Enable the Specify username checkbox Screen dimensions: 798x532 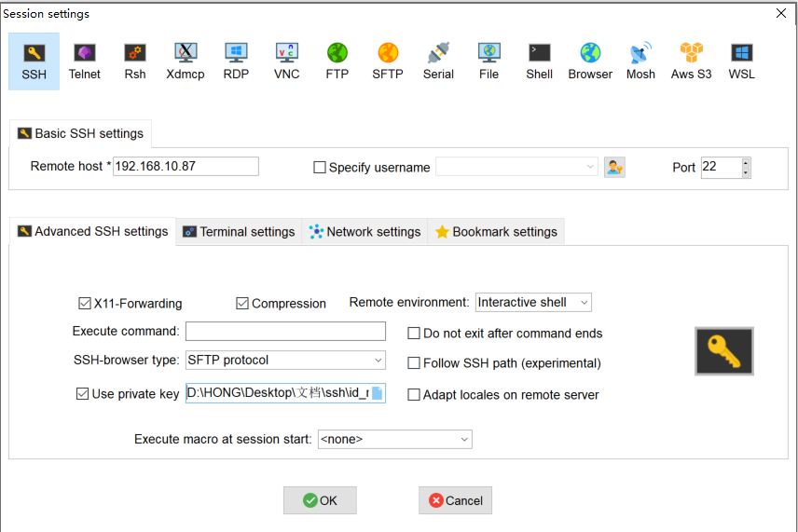(x=320, y=168)
